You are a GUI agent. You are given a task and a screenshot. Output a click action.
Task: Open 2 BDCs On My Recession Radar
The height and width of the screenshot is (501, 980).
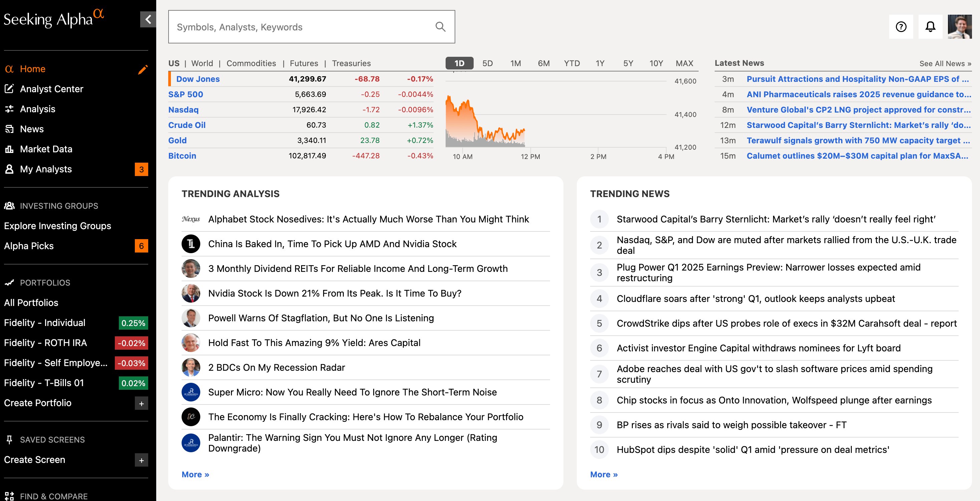coord(277,367)
